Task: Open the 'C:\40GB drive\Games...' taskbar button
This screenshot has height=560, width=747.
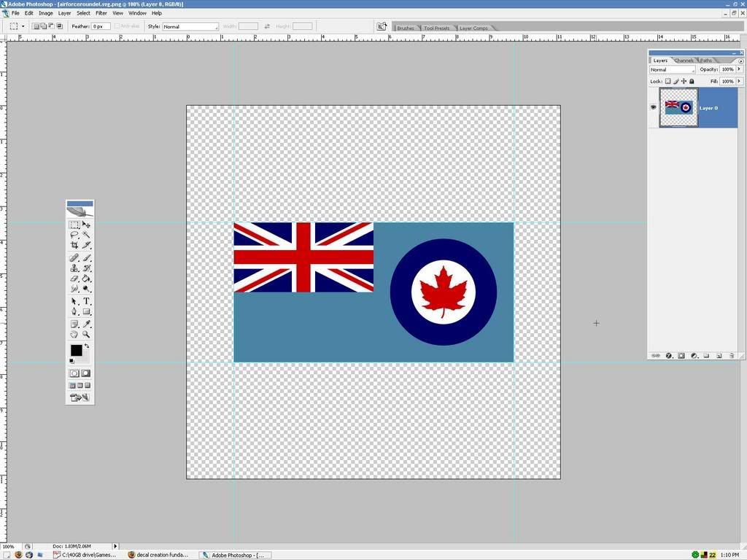Action: coord(86,555)
